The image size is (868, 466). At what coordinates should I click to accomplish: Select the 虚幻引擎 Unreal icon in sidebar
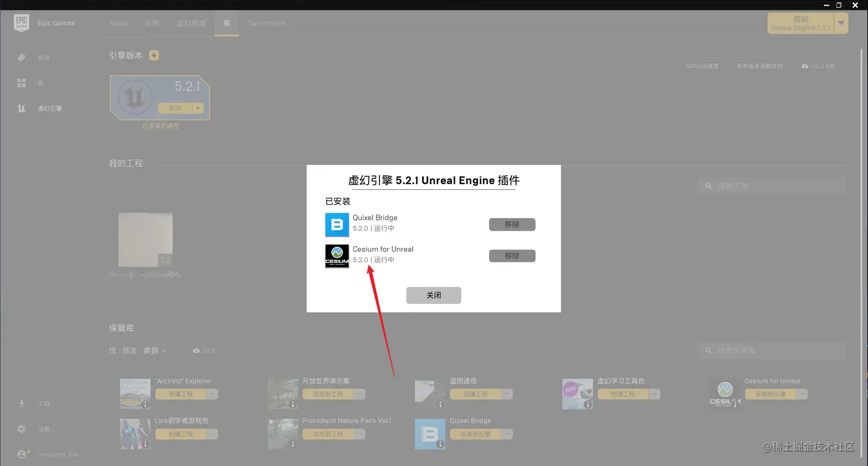(21, 108)
